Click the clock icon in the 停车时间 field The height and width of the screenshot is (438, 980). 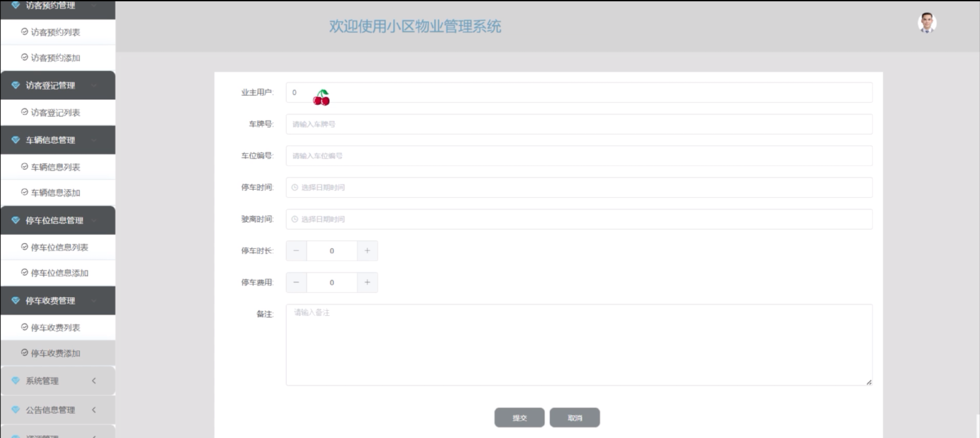coord(294,187)
